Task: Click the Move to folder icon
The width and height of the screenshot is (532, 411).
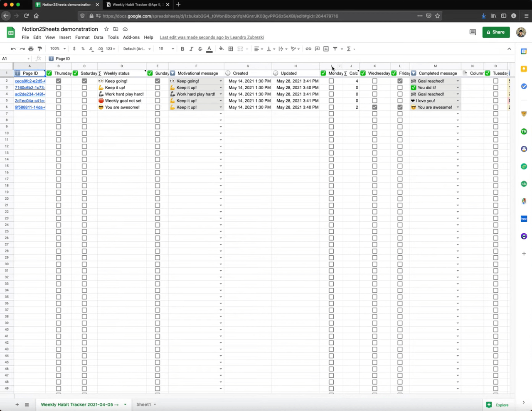Action: tap(116, 29)
